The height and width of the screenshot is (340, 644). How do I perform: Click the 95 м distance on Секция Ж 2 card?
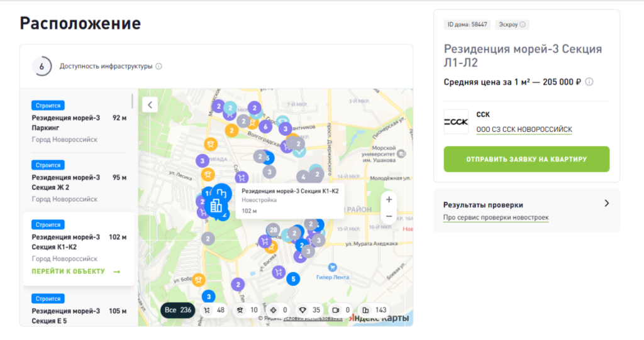coord(119,178)
